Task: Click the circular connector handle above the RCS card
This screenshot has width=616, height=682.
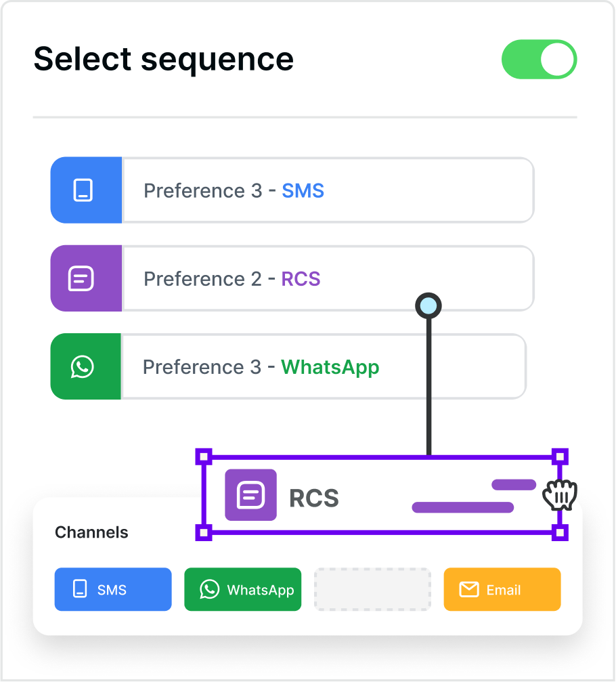Action: point(428,305)
